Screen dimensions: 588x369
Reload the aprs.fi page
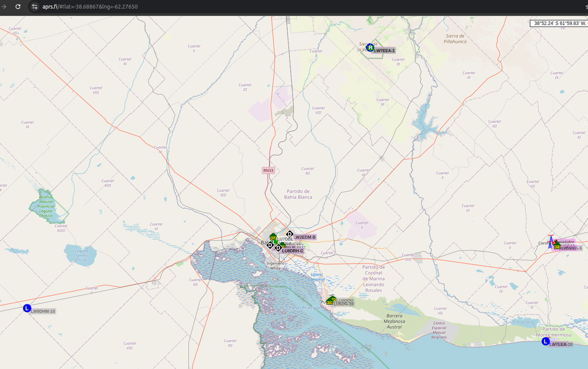pos(17,6)
